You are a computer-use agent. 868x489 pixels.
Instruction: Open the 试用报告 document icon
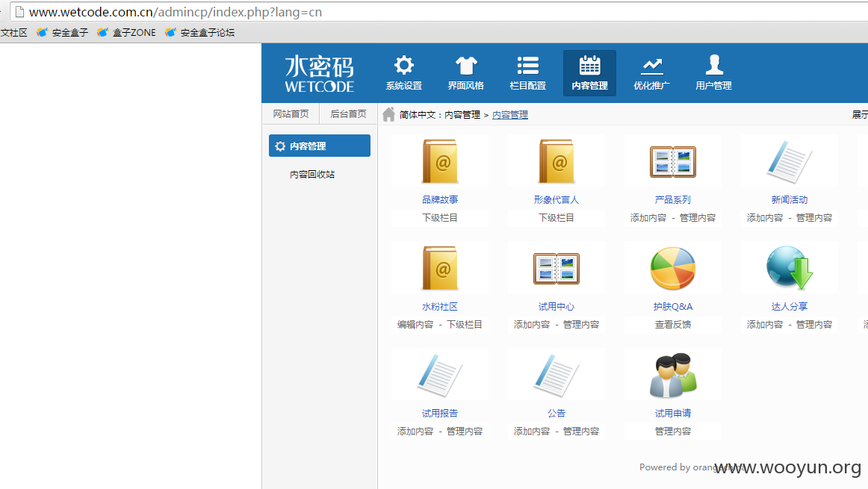(x=440, y=375)
